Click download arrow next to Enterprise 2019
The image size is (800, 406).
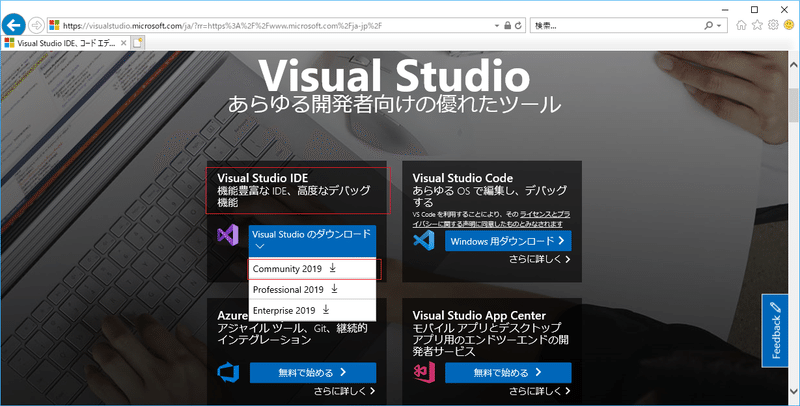(x=326, y=310)
